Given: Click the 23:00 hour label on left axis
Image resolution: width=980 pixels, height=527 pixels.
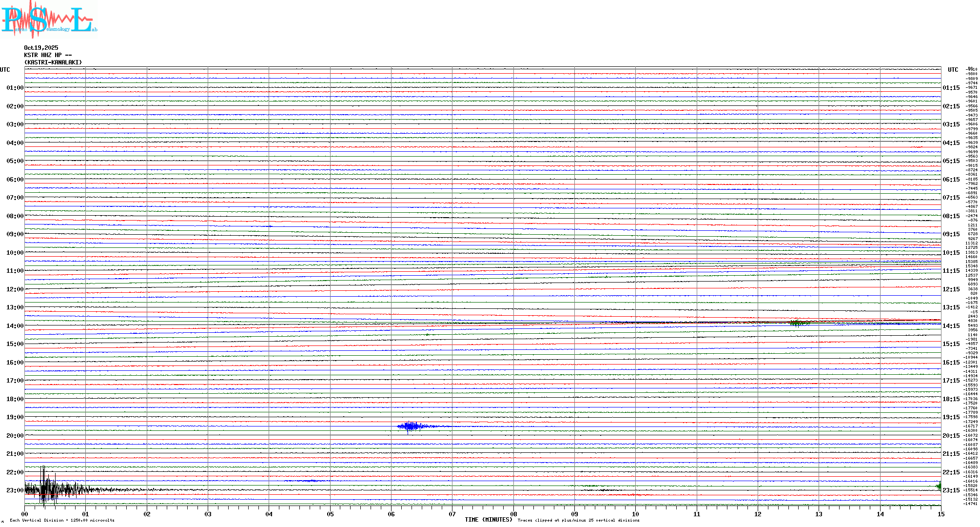Looking at the screenshot, I should coord(15,490).
